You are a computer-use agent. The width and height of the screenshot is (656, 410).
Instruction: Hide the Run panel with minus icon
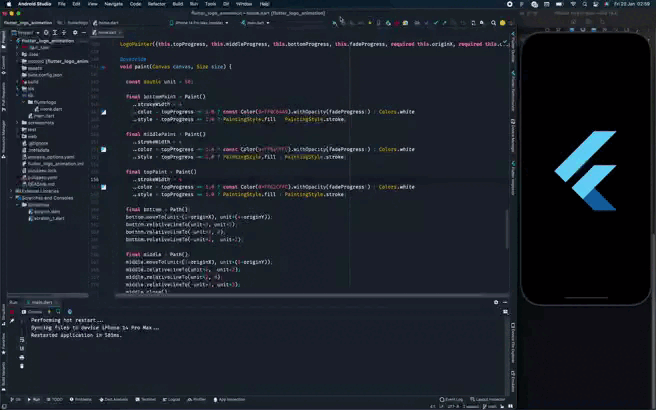click(x=505, y=302)
